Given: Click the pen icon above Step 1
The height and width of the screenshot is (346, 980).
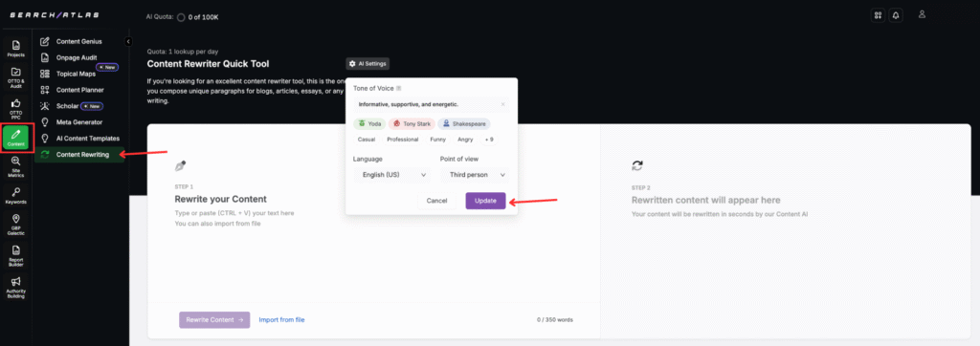Looking at the screenshot, I should (x=180, y=166).
